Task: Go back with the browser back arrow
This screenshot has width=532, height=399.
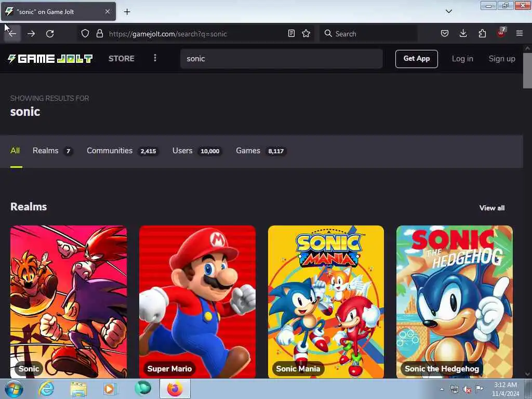Action: pyautogui.click(x=12, y=34)
